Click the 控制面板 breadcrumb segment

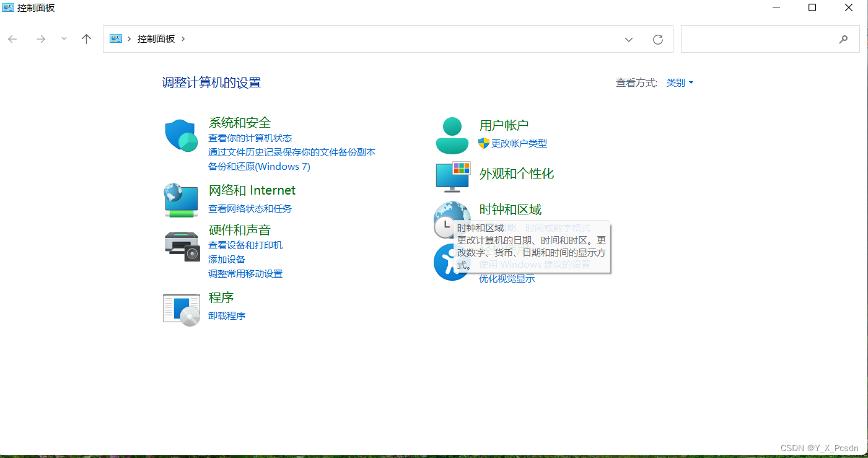click(156, 38)
